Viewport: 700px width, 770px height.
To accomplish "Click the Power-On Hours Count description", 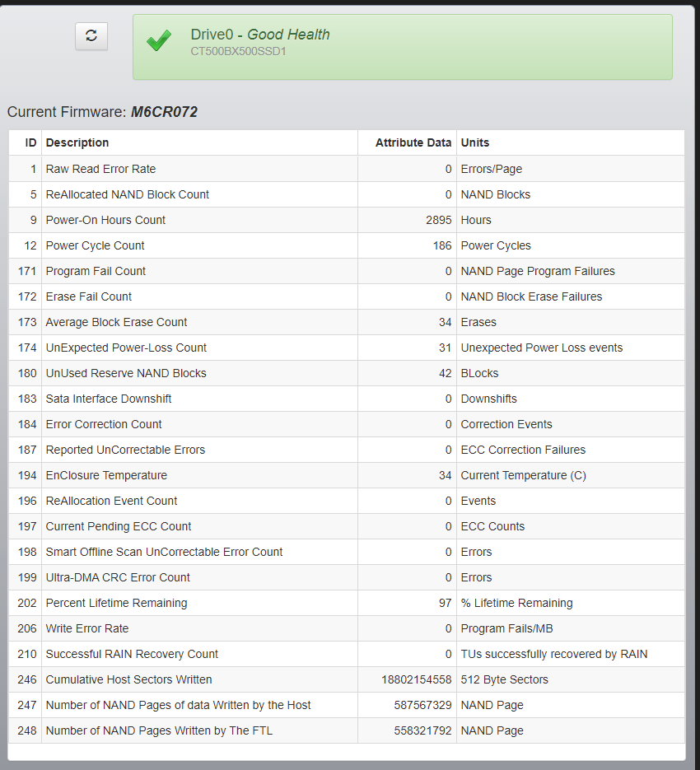I will tap(105, 220).
